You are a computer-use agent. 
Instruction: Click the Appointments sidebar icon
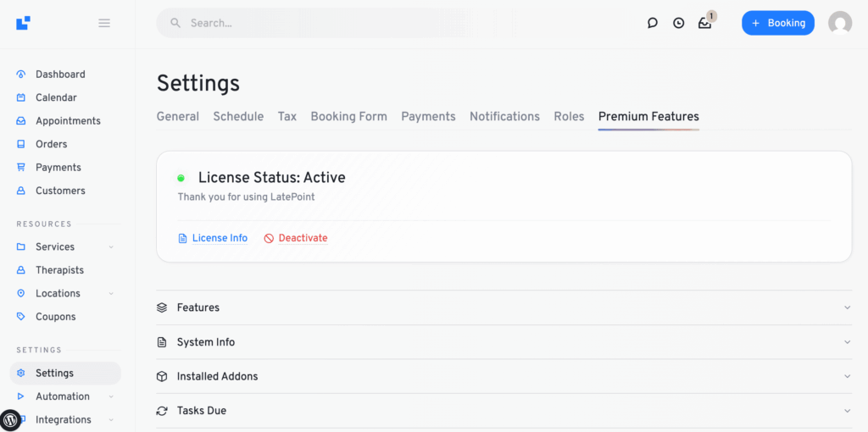[x=21, y=120]
